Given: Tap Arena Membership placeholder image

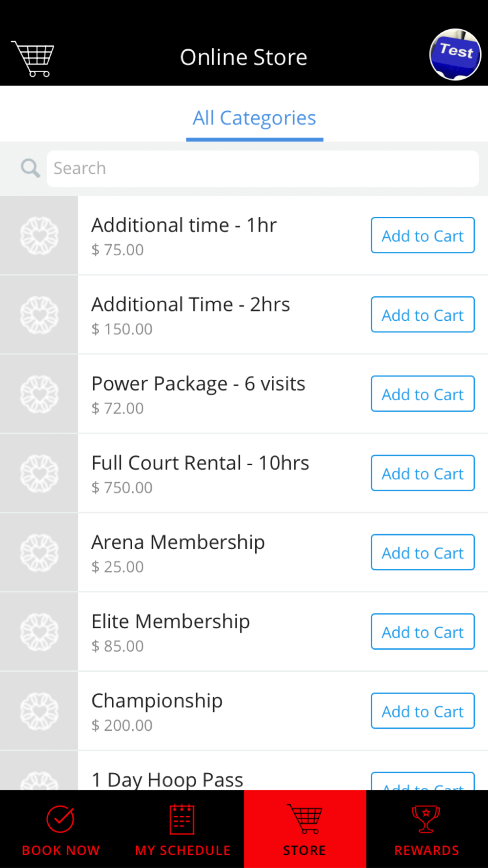Looking at the screenshot, I should (39, 553).
